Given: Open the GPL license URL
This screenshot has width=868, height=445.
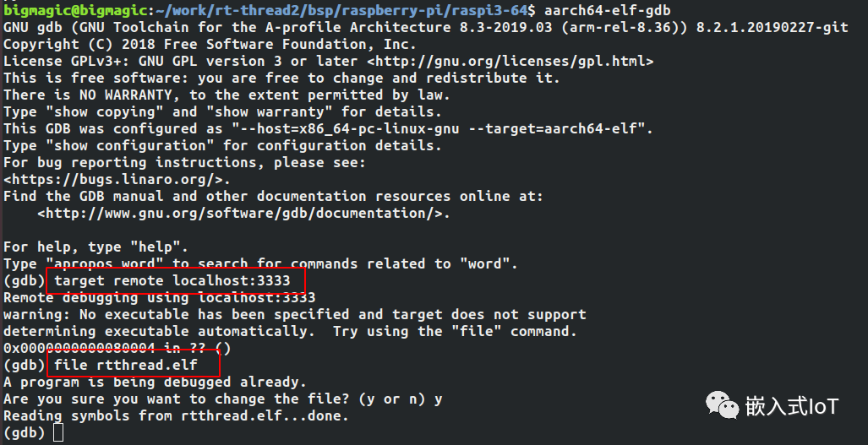Looking at the screenshot, I should [510, 62].
